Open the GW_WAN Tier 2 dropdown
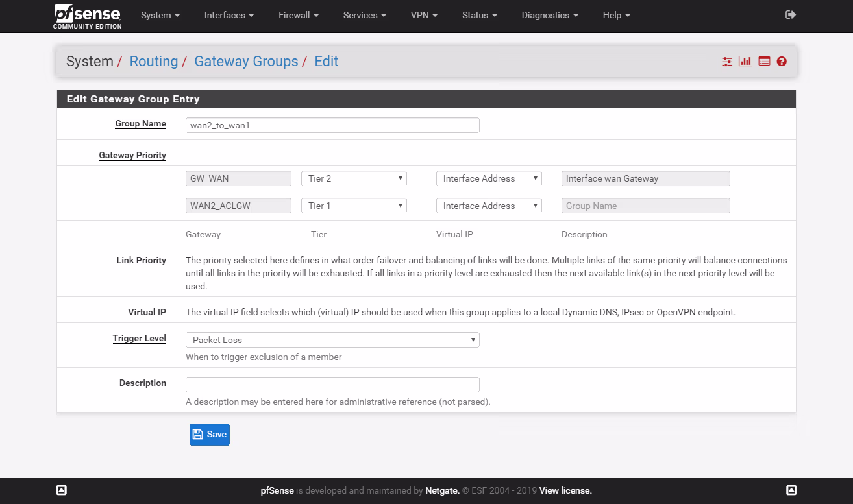This screenshot has height=504, width=853. [x=354, y=178]
